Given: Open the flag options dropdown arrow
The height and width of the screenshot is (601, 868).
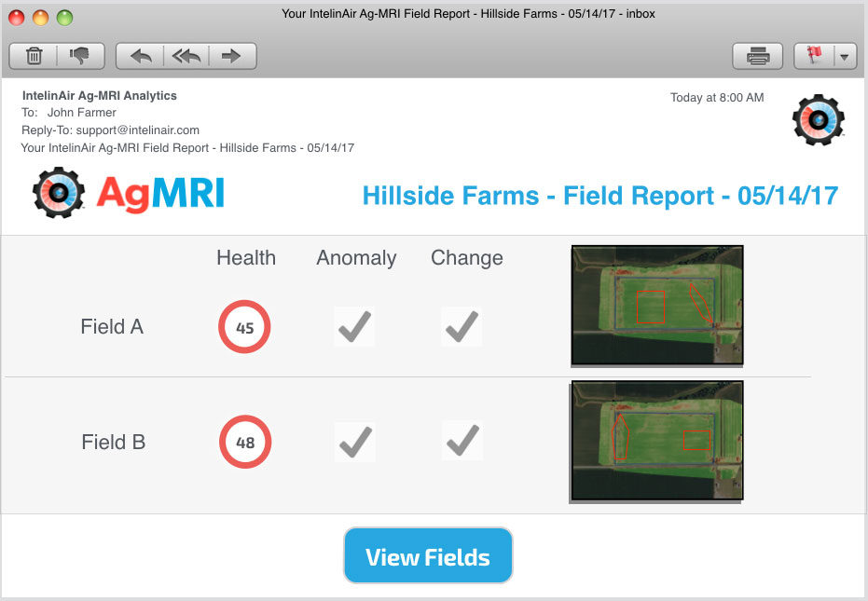Looking at the screenshot, I should click(x=845, y=57).
